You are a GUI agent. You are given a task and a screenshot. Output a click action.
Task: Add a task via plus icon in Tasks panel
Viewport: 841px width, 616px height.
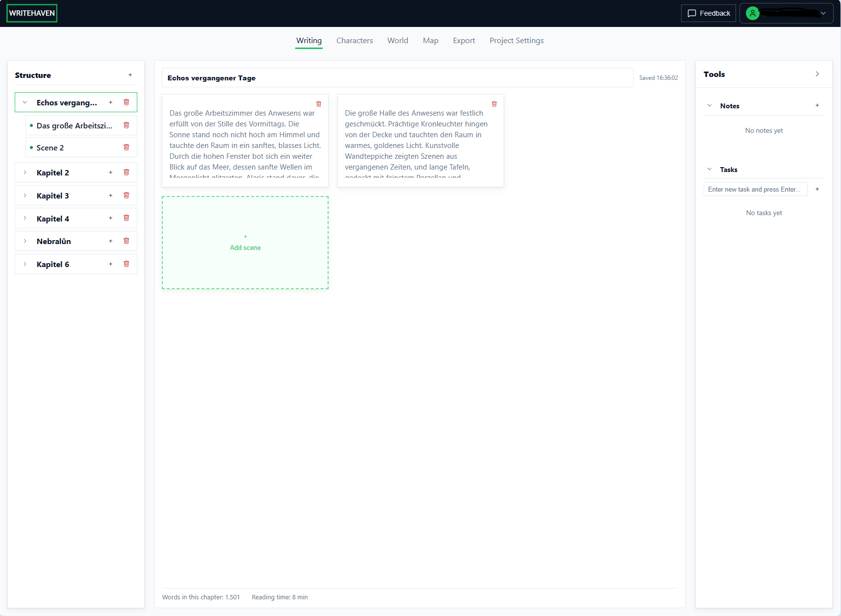coord(817,189)
